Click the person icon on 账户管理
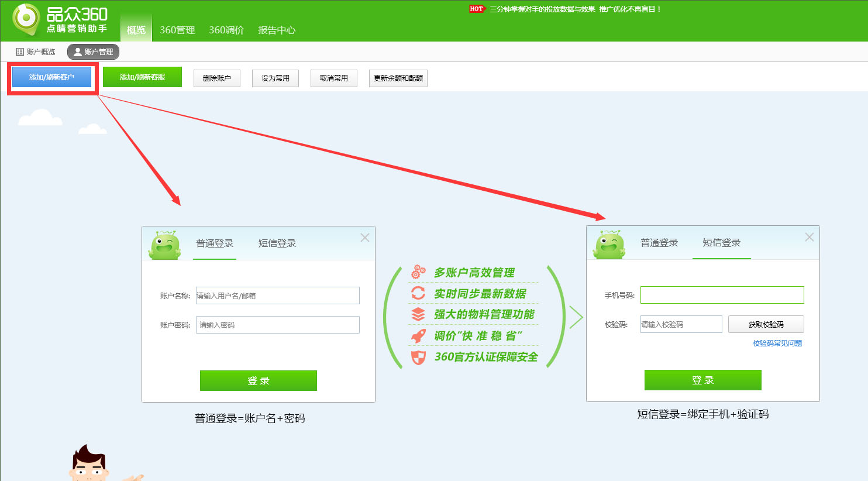This screenshot has width=868, height=481. [x=77, y=51]
